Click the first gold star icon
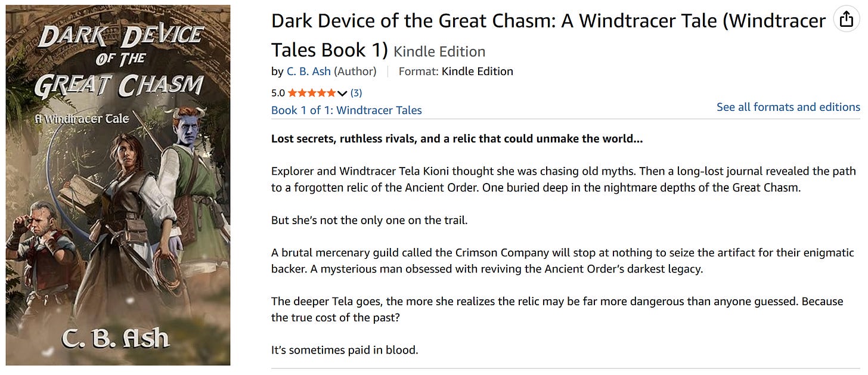 (x=293, y=92)
